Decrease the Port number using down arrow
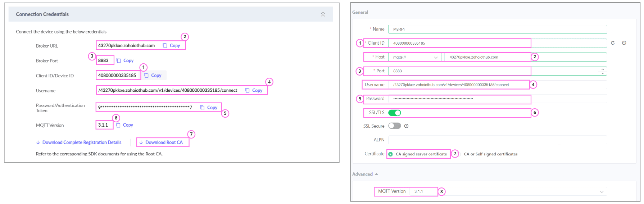Image resolution: width=644 pixels, height=204 pixels. (603, 73)
